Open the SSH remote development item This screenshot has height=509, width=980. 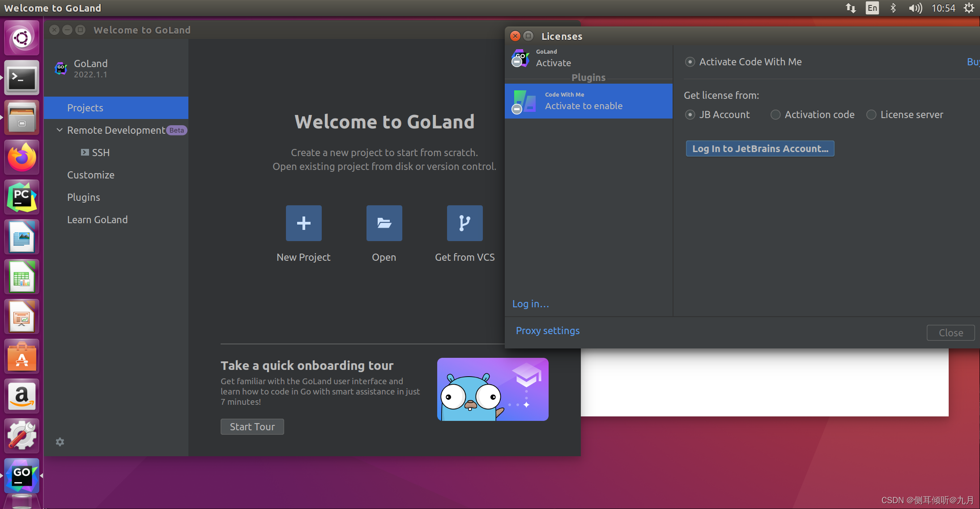(100, 153)
